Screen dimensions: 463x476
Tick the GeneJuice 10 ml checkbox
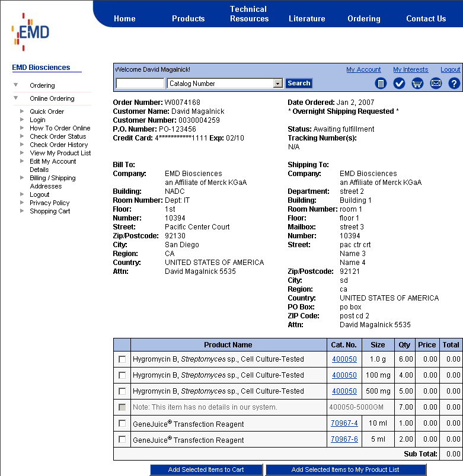122,423
